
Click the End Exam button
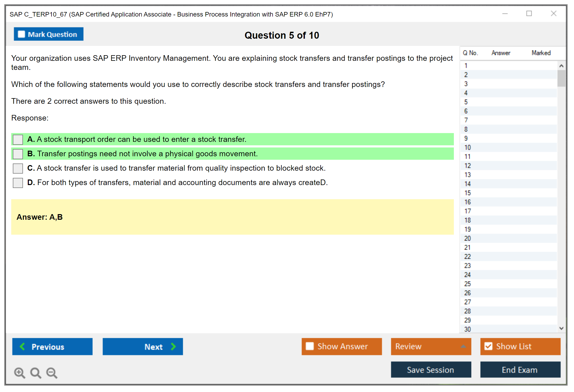tap(520, 370)
